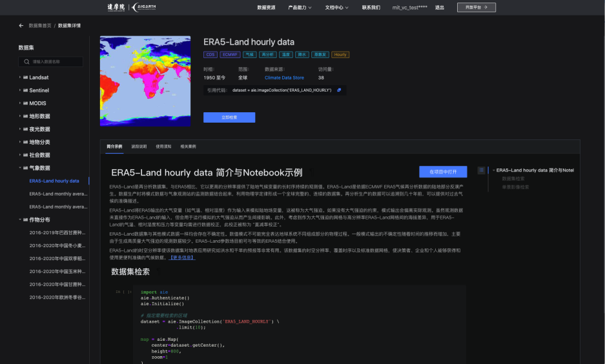This screenshot has width=605, height=364.
Task: Click 退出 to log out
Action: (440, 7)
